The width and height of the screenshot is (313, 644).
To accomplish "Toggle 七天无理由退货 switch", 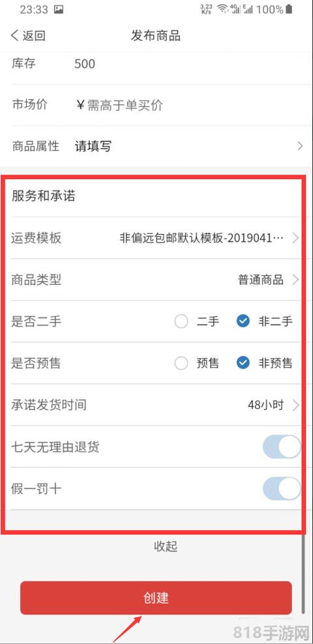I will [x=282, y=447].
